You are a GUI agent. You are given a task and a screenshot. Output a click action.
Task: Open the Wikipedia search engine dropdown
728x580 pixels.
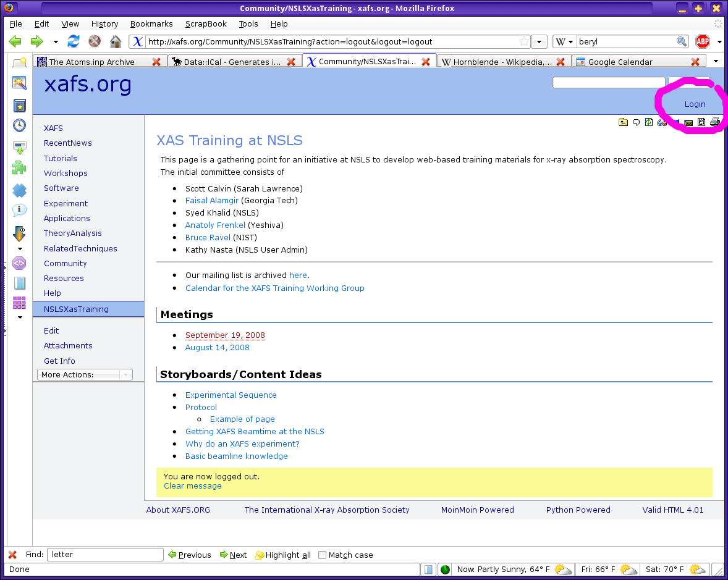pos(564,41)
